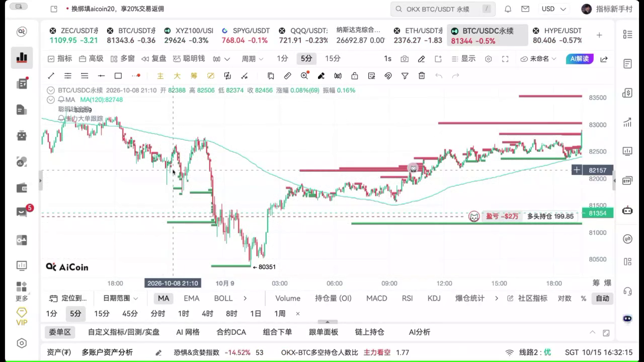Image resolution: width=644 pixels, height=362 pixels.
Task: Click the 82157 crosshair plus button
Action: coord(577,170)
